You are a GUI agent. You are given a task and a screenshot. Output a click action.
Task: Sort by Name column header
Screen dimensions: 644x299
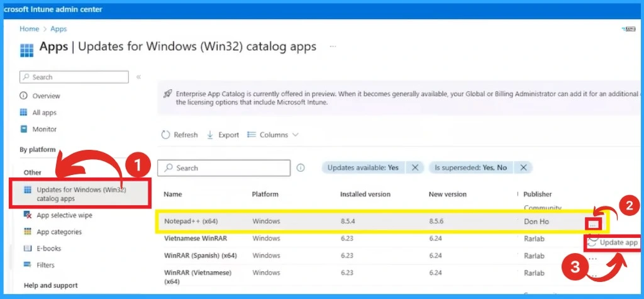(x=173, y=194)
